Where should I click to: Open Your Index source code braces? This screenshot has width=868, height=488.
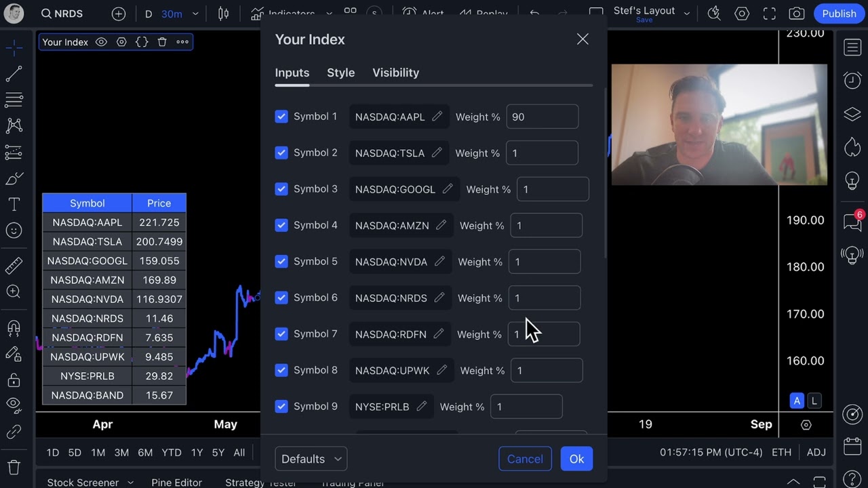pos(142,42)
